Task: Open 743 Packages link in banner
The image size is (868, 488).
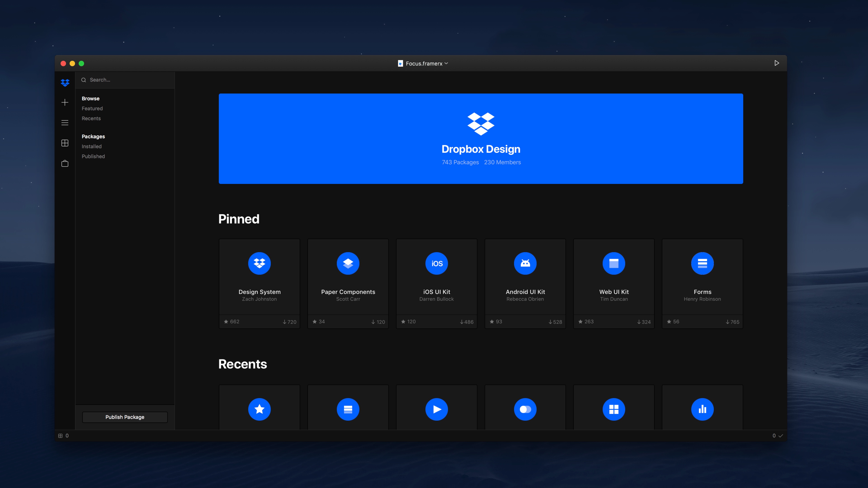Action: [460, 162]
